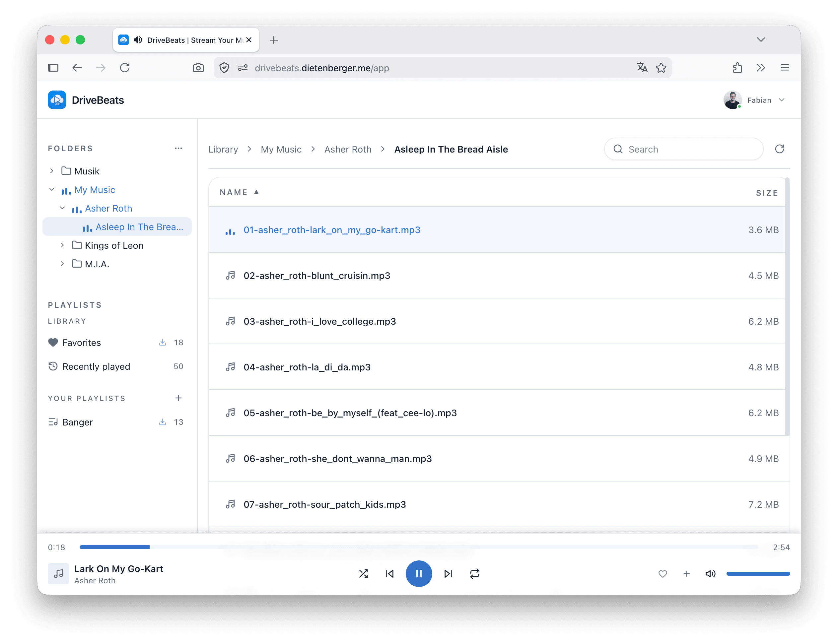Click Fabian's profile avatar

pyautogui.click(x=732, y=100)
